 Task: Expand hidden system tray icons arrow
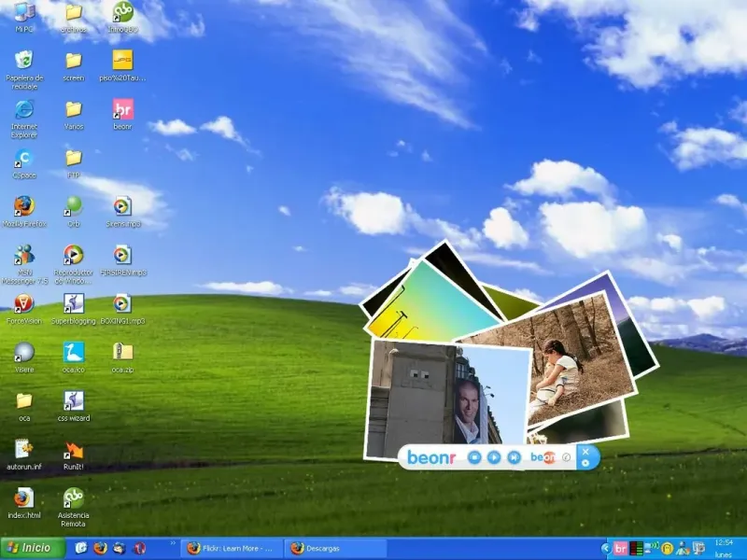pyautogui.click(x=605, y=549)
